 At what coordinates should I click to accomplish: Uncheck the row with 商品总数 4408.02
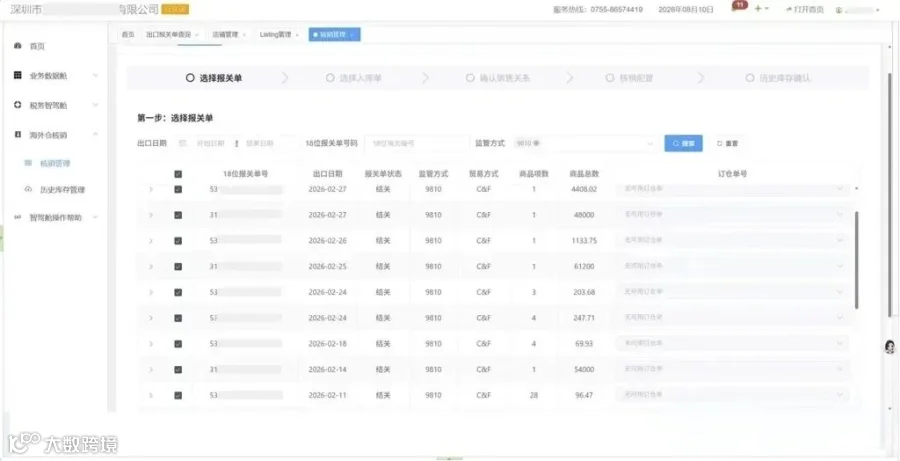178,189
